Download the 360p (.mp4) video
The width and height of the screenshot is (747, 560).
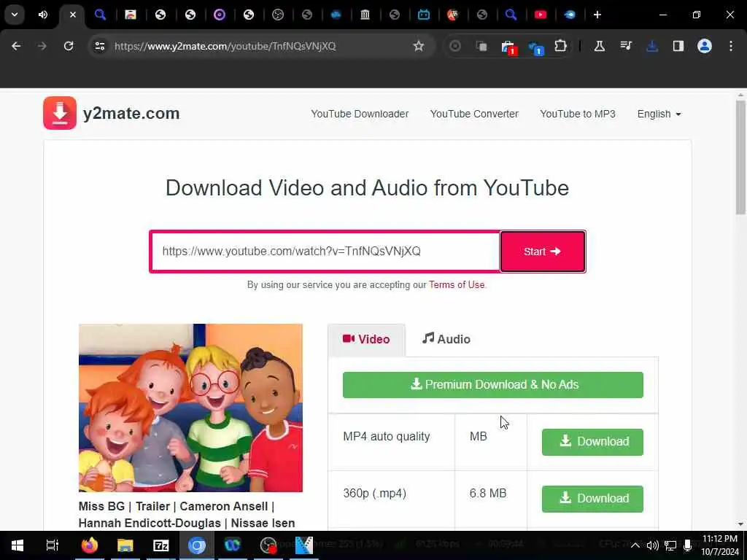click(x=592, y=499)
